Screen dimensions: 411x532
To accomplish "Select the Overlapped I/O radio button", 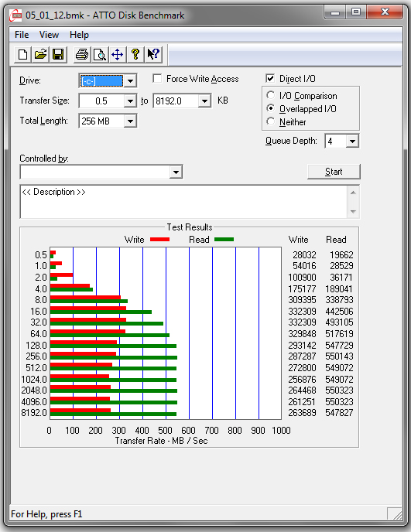I will click(270, 108).
